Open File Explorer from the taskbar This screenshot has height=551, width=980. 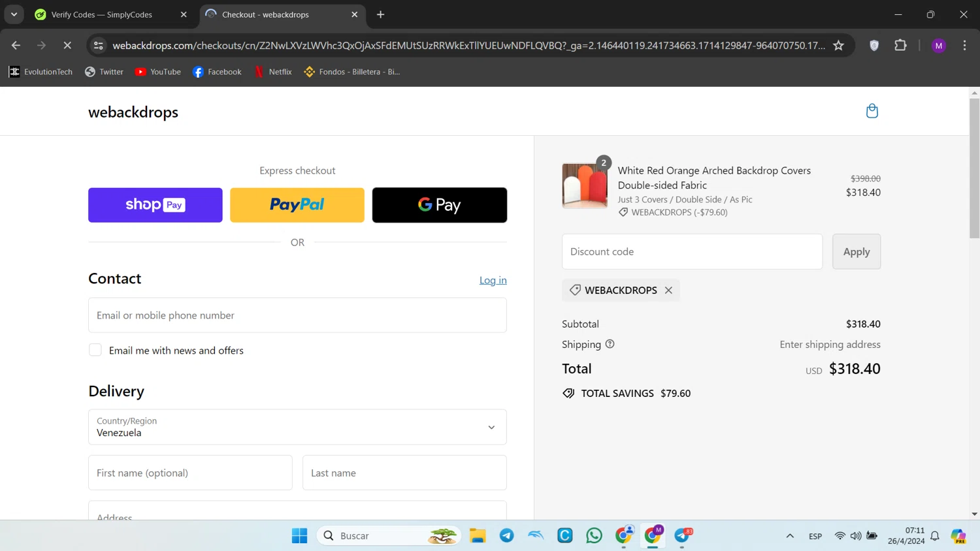coord(478,535)
